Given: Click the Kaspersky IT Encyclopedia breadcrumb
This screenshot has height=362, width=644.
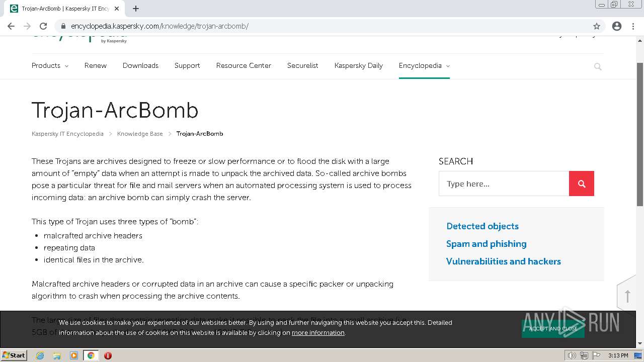Looking at the screenshot, I should tap(67, 134).
